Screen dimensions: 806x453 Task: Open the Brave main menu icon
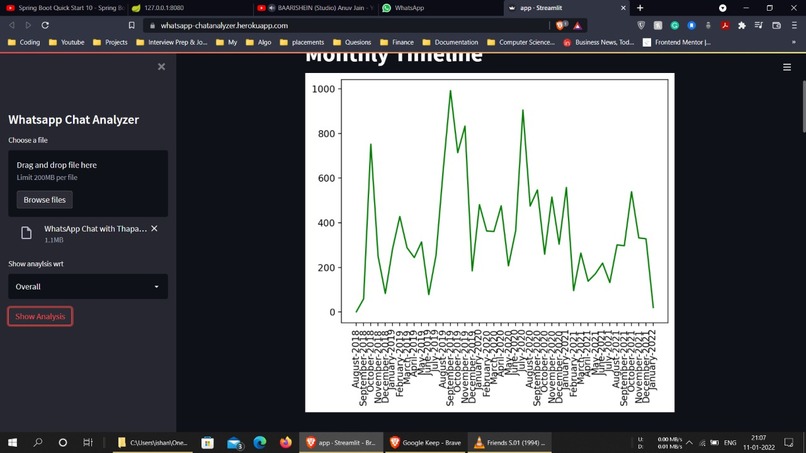[x=794, y=25]
